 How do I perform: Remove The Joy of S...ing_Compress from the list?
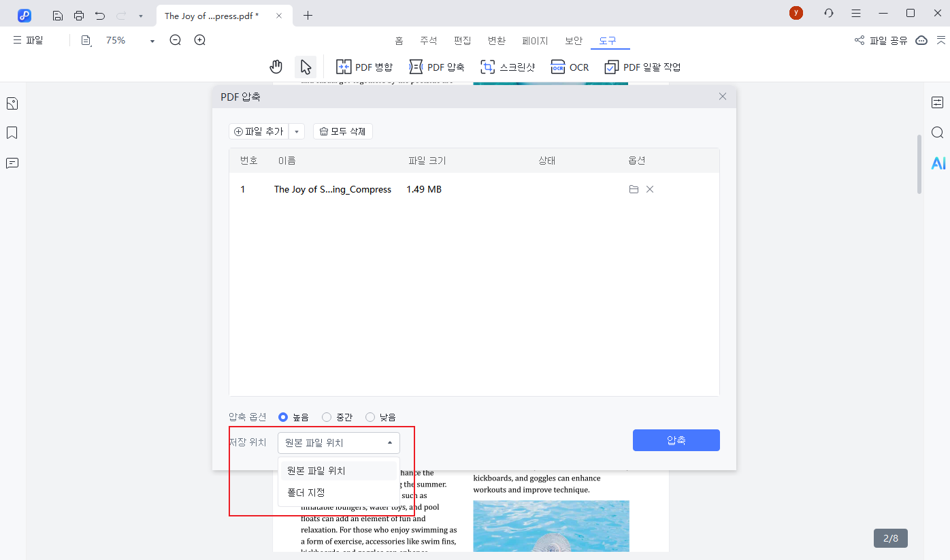tap(650, 189)
